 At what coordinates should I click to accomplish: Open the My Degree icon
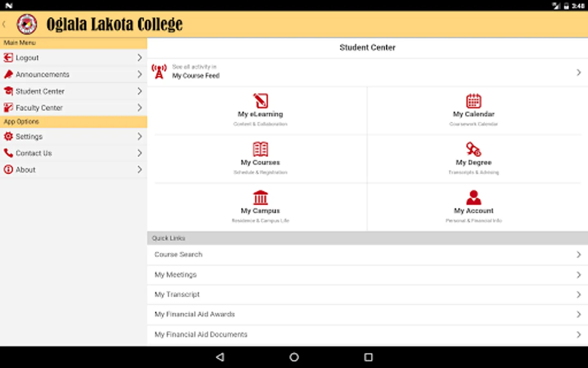pyautogui.click(x=474, y=149)
